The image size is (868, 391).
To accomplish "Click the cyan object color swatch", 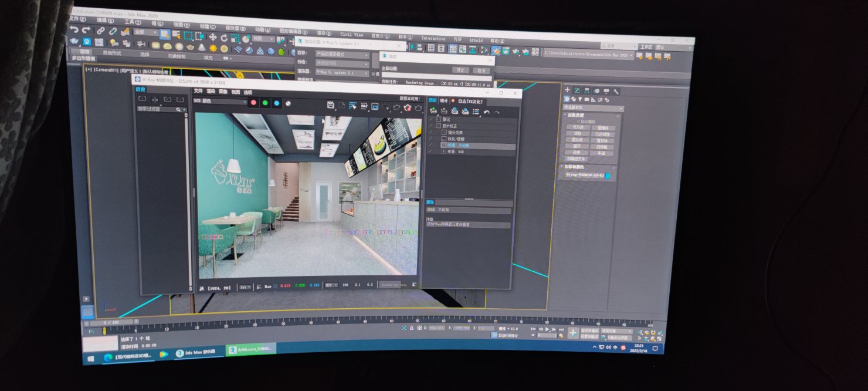I will [x=608, y=176].
